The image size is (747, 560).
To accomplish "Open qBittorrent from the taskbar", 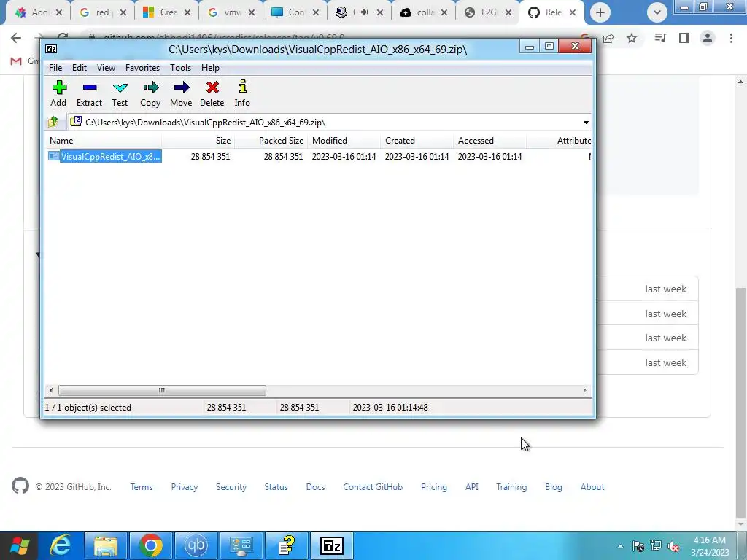I will (196, 545).
